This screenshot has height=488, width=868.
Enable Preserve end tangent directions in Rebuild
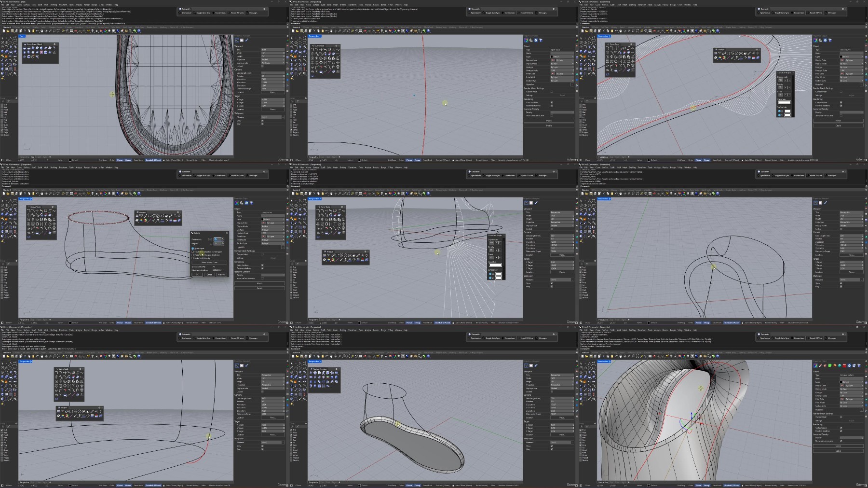click(x=193, y=255)
